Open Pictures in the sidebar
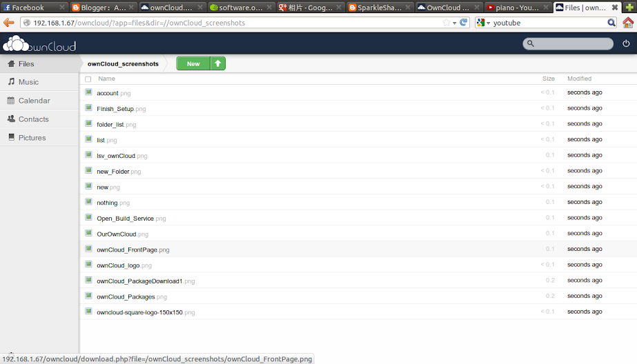The width and height of the screenshot is (637, 364). 39,138
